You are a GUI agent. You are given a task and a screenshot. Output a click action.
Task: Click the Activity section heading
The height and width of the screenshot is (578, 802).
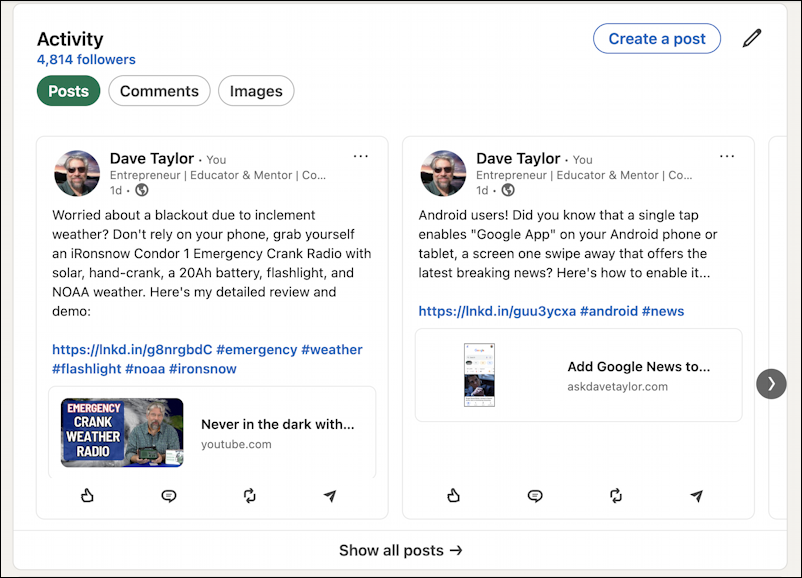(70, 39)
